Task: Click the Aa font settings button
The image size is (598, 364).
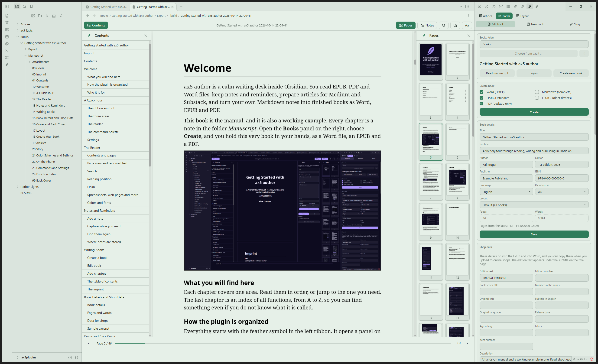Action: click(x=467, y=25)
